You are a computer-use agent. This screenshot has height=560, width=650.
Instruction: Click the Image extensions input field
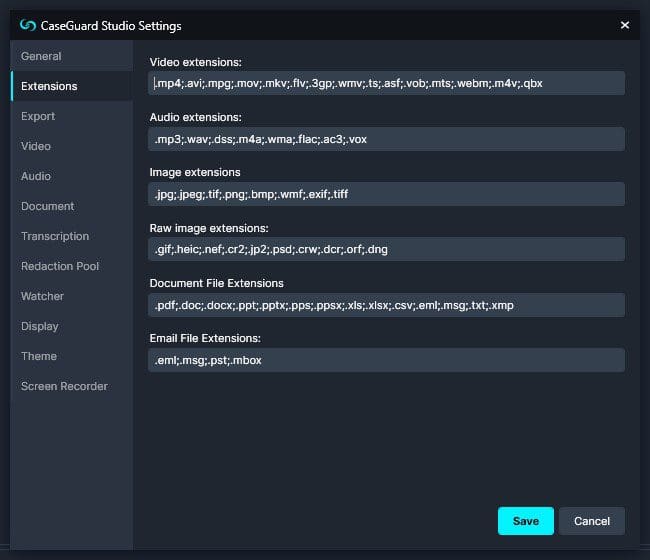386,194
